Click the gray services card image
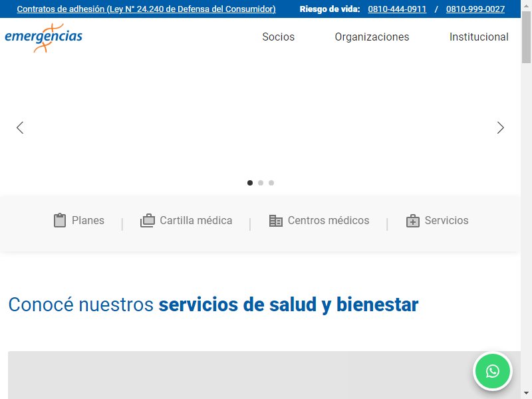This screenshot has width=532, height=399. [x=264, y=375]
